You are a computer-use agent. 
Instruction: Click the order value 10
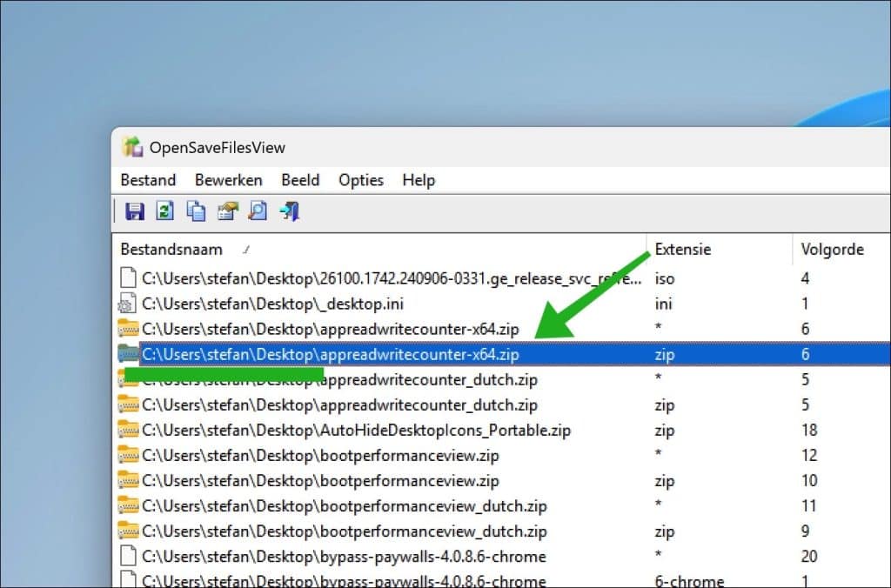tap(809, 481)
